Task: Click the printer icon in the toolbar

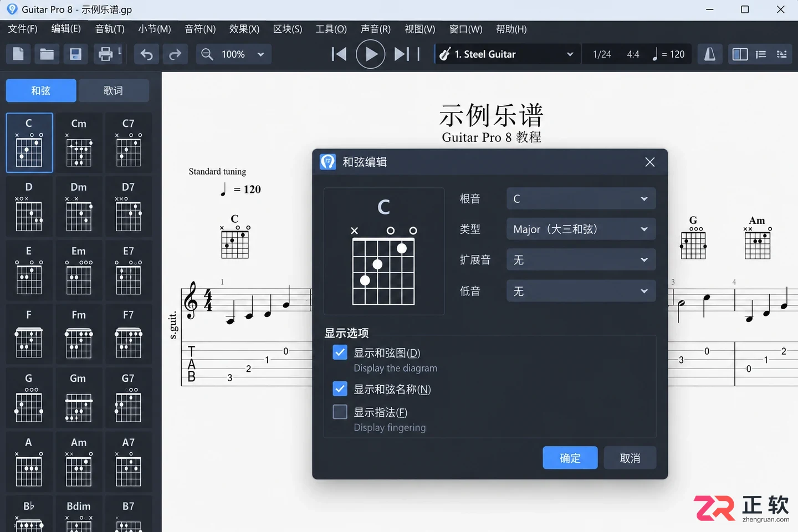Action: pyautogui.click(x=105, y=54)
